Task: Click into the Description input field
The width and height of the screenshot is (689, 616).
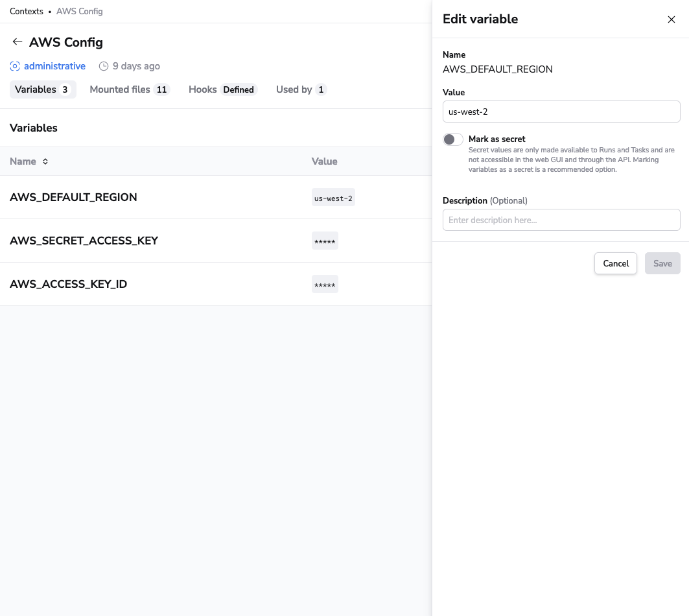Action: (561, 220)
